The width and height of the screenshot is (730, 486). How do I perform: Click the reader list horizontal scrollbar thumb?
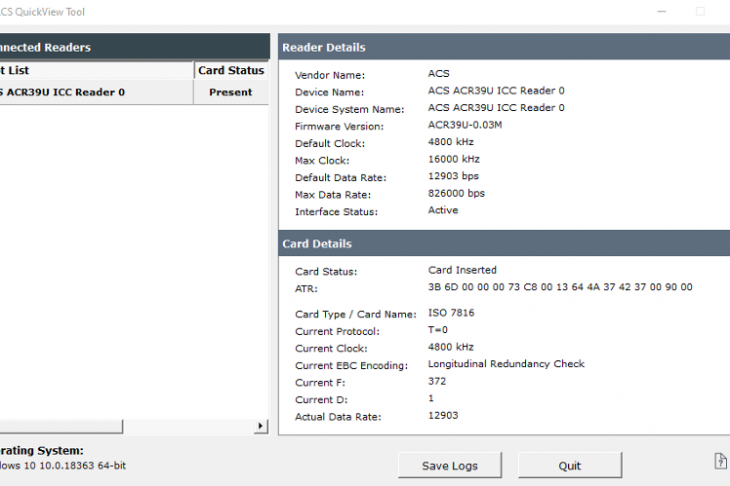point(61,426)
